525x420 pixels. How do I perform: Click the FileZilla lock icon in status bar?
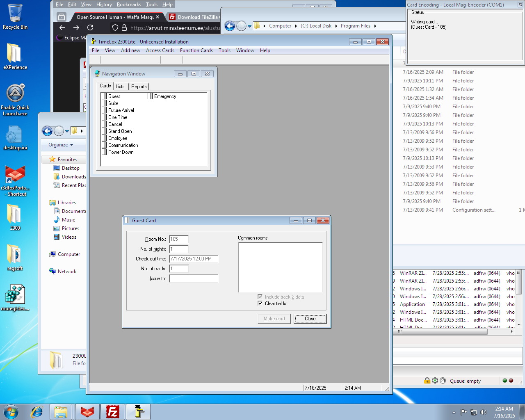[x=427, y=381]
